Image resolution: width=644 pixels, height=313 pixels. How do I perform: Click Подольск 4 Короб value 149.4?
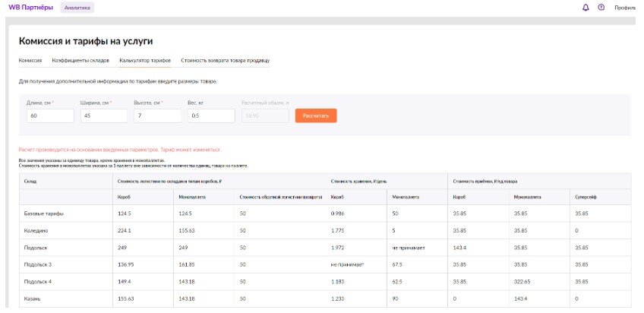tap(125, 282)
